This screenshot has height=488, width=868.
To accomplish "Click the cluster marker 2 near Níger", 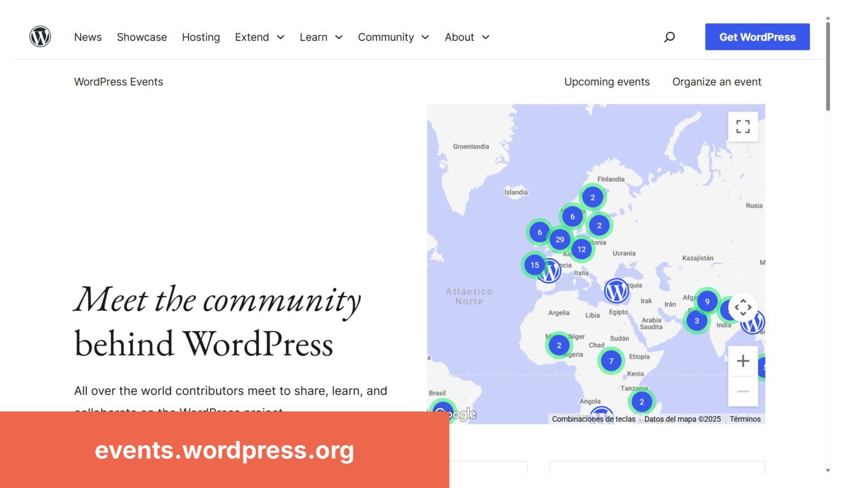I will pos(559,346).
